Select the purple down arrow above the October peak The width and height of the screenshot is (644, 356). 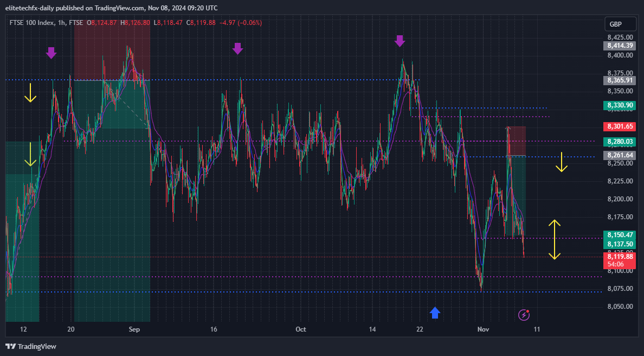(400, 41)
